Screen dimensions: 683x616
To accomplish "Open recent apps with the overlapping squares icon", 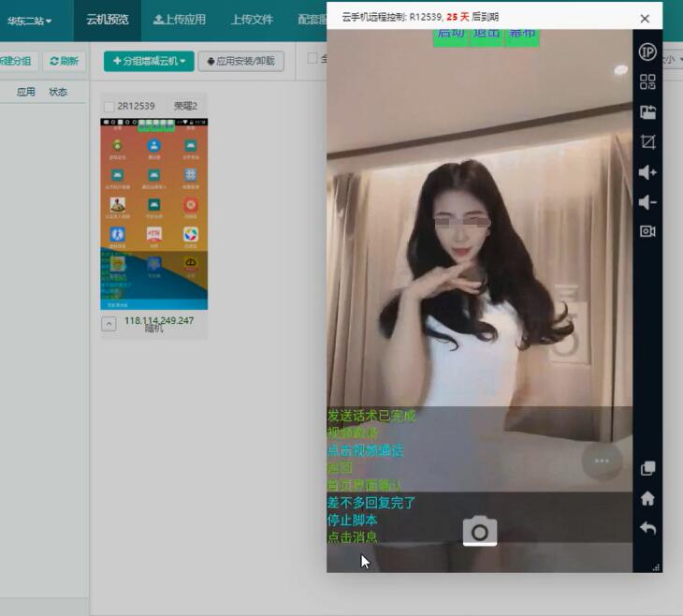I will [x=647, y=468].
